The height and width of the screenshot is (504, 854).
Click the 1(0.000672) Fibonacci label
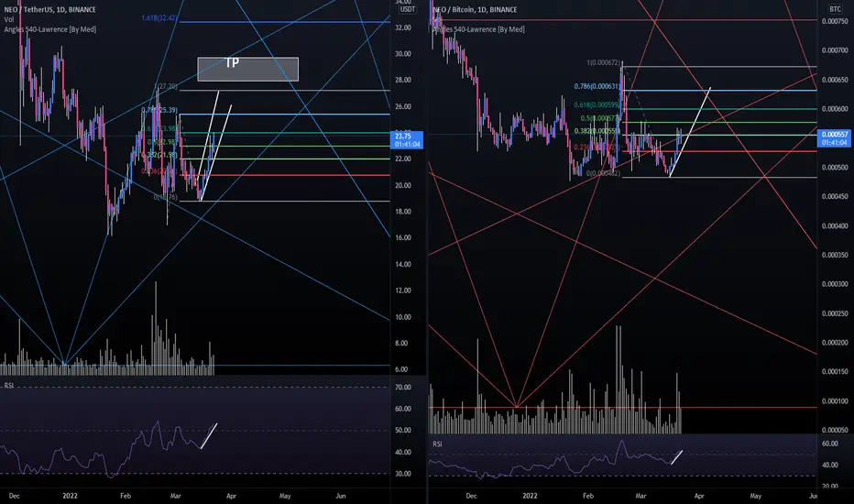pos(604,62)
